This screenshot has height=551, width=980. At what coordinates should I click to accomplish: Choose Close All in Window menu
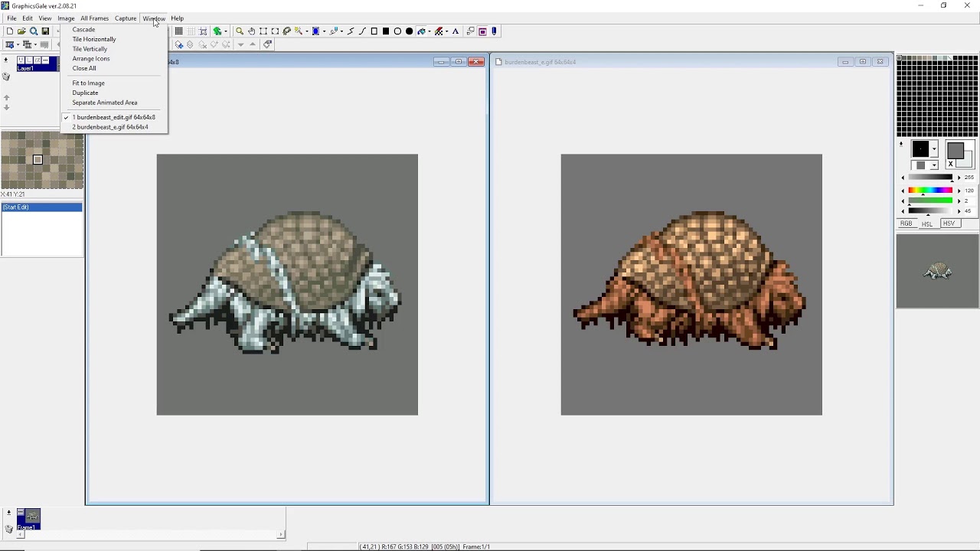pyautogui.click(x=84, y=68)
